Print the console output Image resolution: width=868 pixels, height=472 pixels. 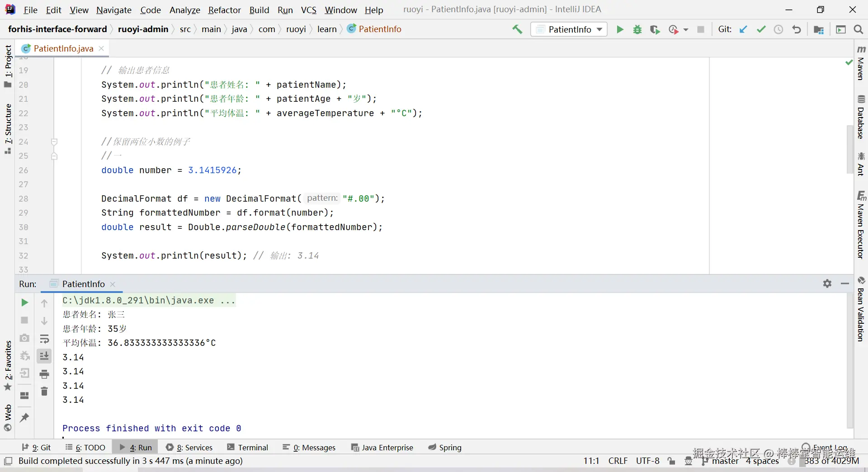pyautogui.click(x=44, y=374)
